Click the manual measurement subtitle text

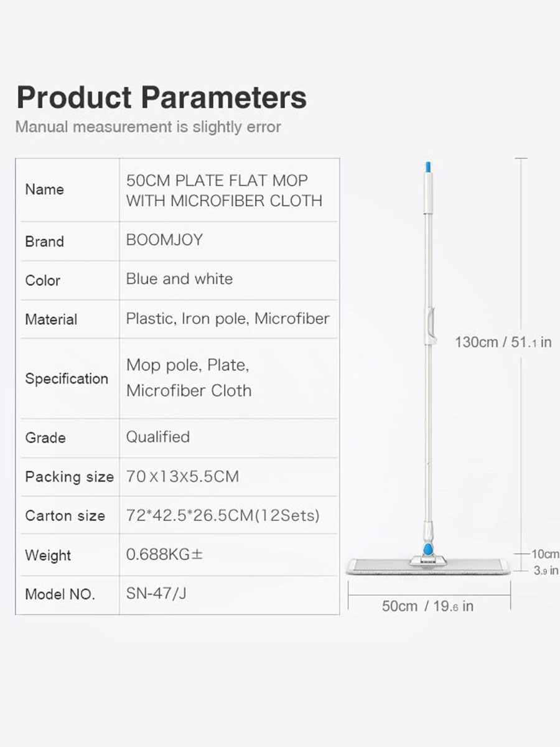(148, 126)
